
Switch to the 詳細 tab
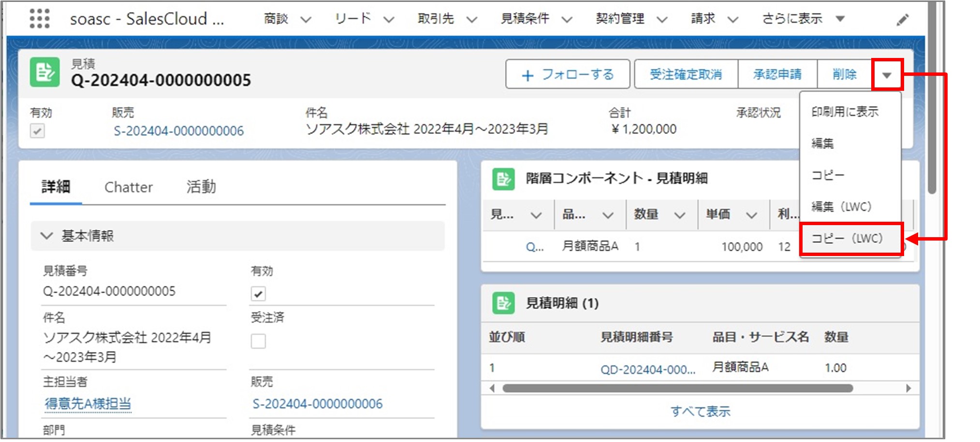point(56,187)
